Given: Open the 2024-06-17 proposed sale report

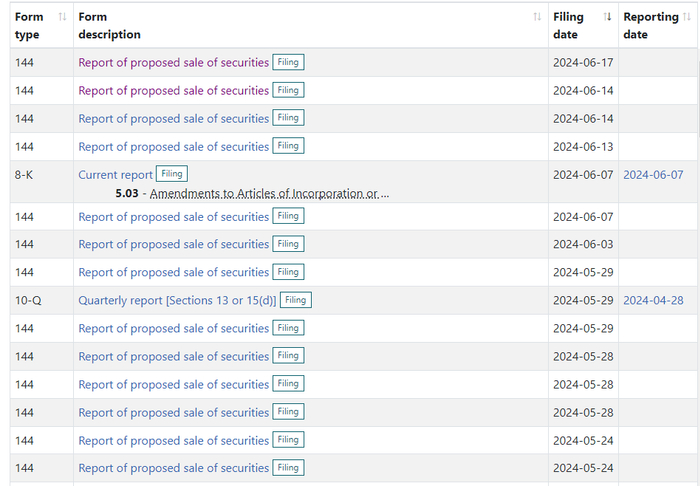Looking at the screenshot, I should 173,62.
